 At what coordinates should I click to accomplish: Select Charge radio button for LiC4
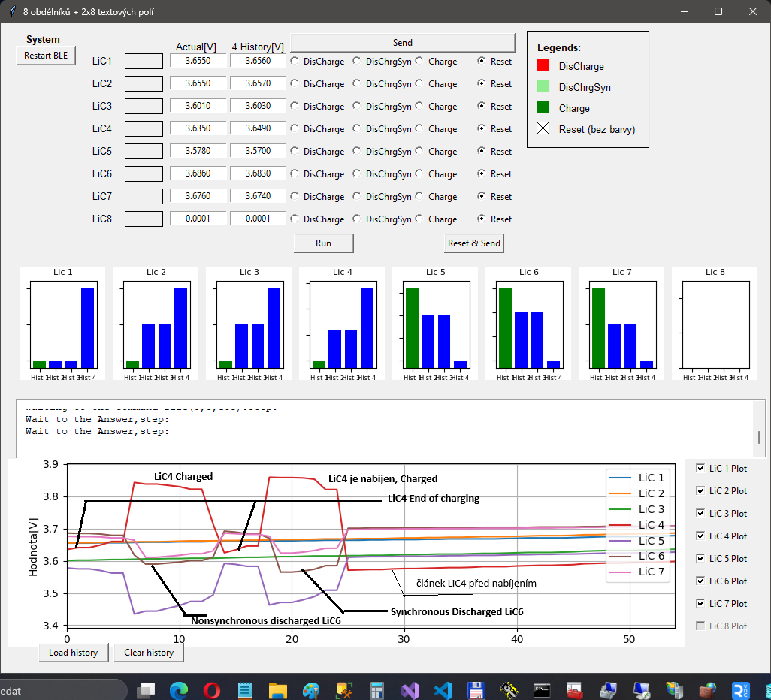[419, 129]
